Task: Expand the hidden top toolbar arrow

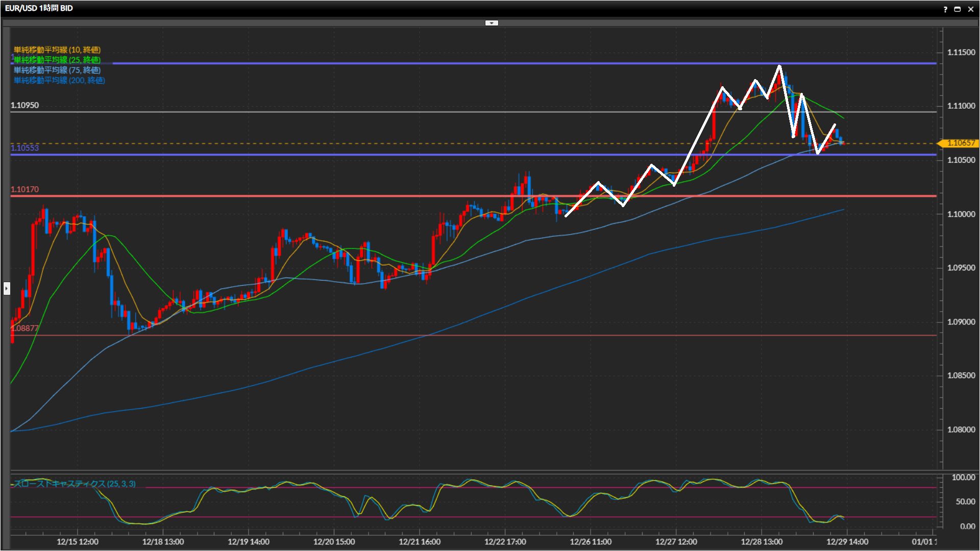Action: tap(491, 23)
